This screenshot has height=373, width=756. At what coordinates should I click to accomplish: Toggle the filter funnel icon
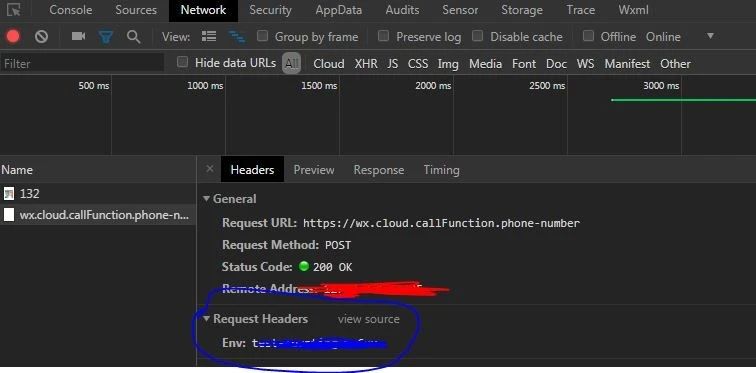[x=106, y=37]
